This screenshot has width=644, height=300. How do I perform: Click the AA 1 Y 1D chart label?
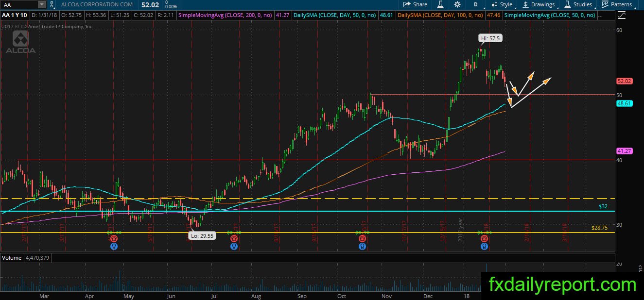pos(15,16)
